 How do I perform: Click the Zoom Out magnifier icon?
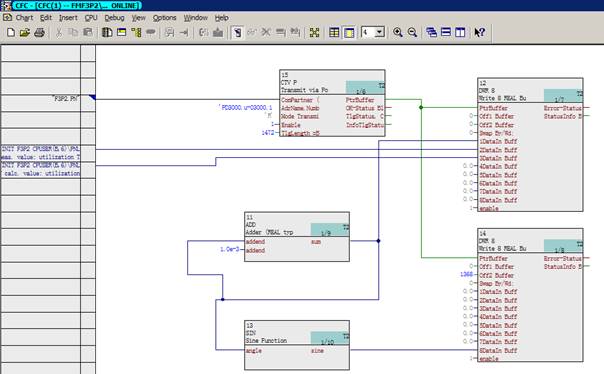point(412,32)
